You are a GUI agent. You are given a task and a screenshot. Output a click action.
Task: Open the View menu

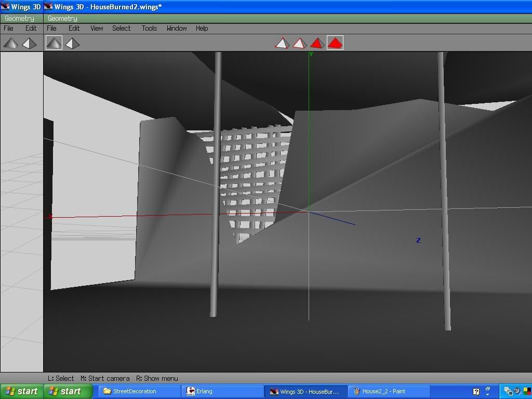(97, 28)
